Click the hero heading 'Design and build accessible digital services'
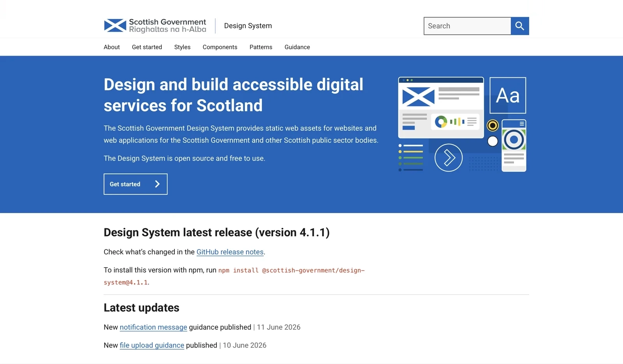623x364 pixels. [233, 95]
